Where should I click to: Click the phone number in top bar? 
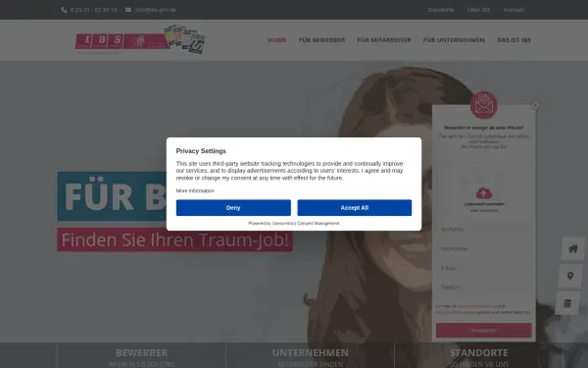coord(94,10)
